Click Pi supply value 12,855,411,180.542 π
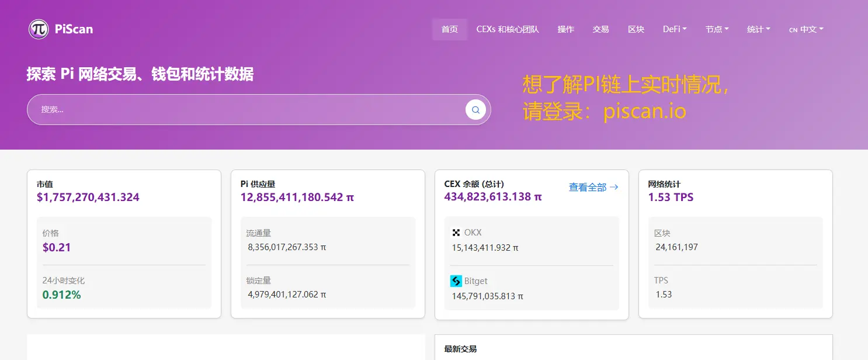The width and height of the screenshot is (868, 360). point(297,197)
